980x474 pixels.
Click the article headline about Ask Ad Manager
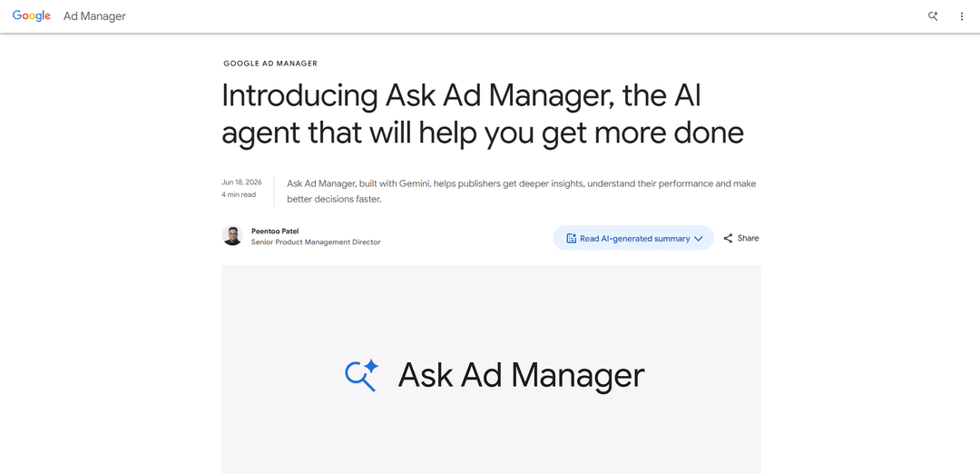483,114
